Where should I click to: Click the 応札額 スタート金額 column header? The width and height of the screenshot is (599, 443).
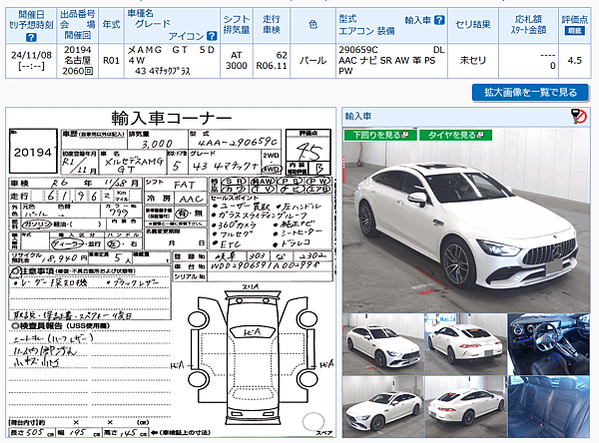[528, 25]
